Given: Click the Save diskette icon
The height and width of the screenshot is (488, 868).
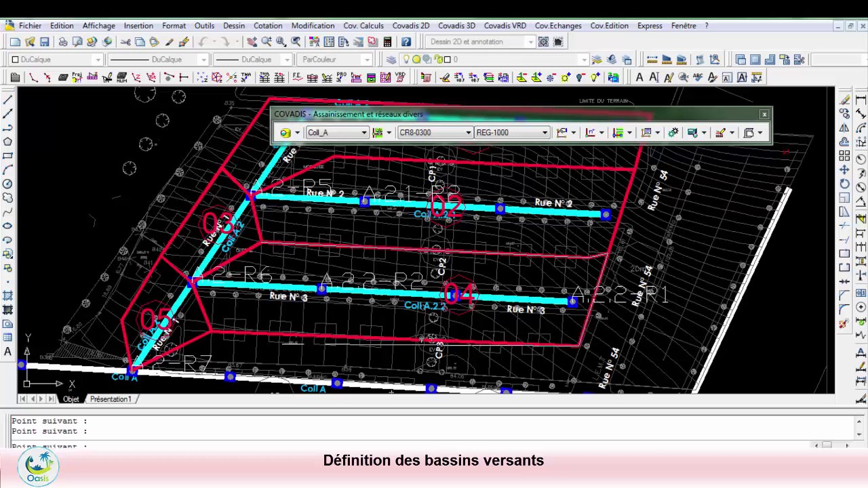Looking at the screenshot, I should 44,42.
